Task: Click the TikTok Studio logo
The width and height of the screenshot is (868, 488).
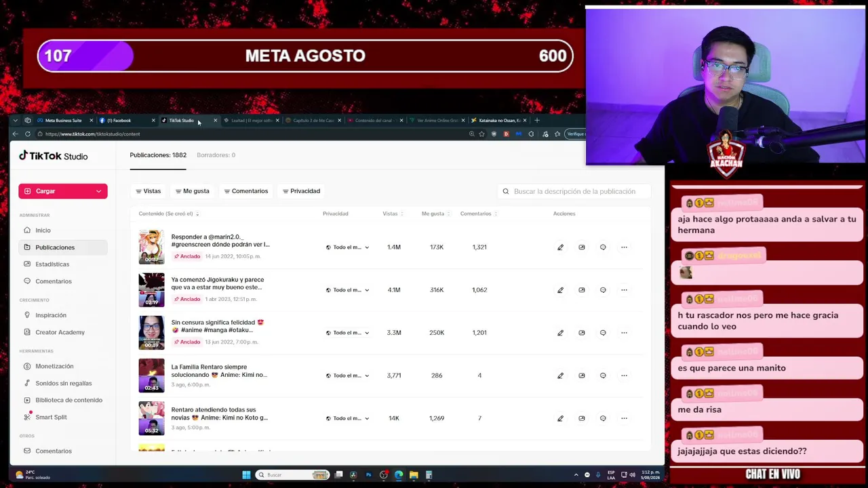Action: pyautogui.click(x=53, y=156)
